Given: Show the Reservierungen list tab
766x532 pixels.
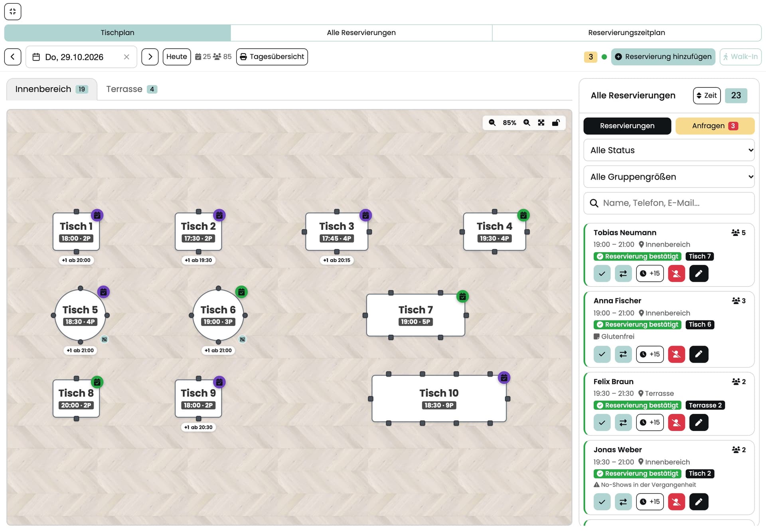Looking at the screenshot, I should (x=627, y=126).
